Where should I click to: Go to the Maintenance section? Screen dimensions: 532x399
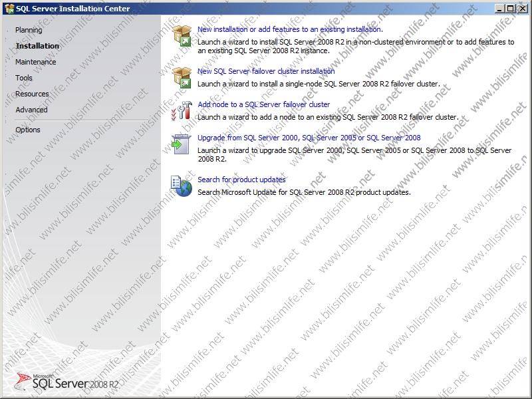tap(36, 62)
